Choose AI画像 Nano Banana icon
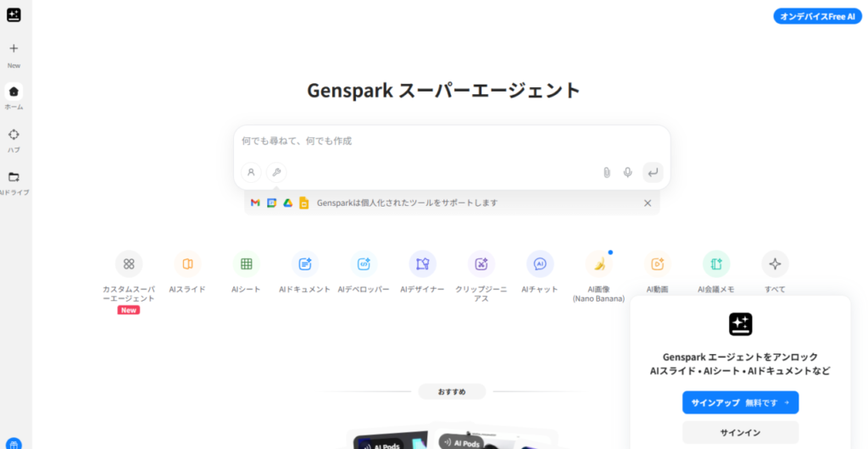Image resolution: width=868 pixels, height=449 pixels. (598, 263)
